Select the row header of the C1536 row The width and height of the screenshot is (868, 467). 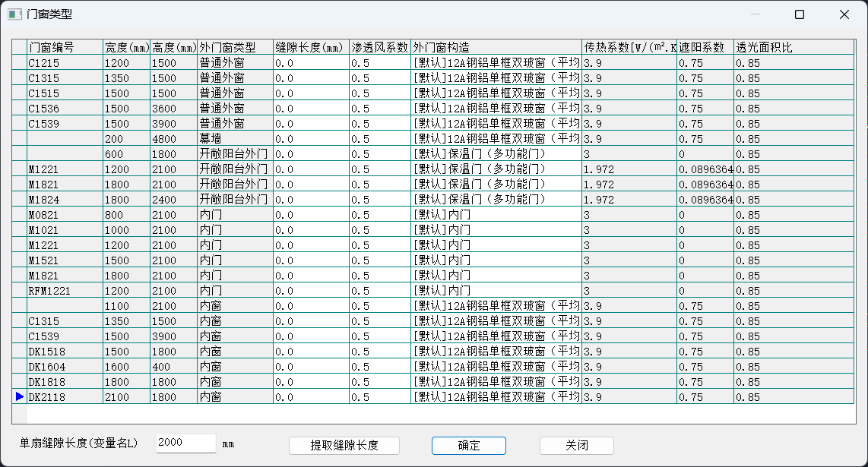tap(19, 109)
